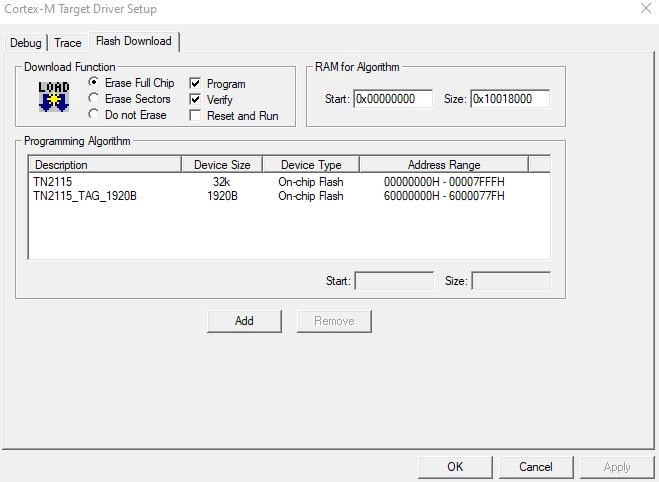This screenshot has height=482, width=659.
Task: Uncheck the Program checkbox
Action: pyautogui.click(x=195, y=83)
